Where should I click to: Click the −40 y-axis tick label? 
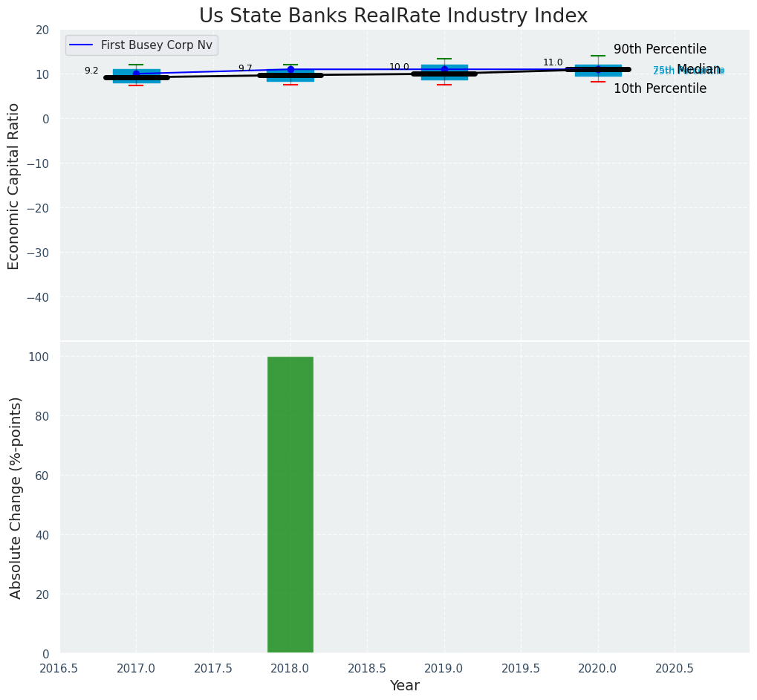36,297
